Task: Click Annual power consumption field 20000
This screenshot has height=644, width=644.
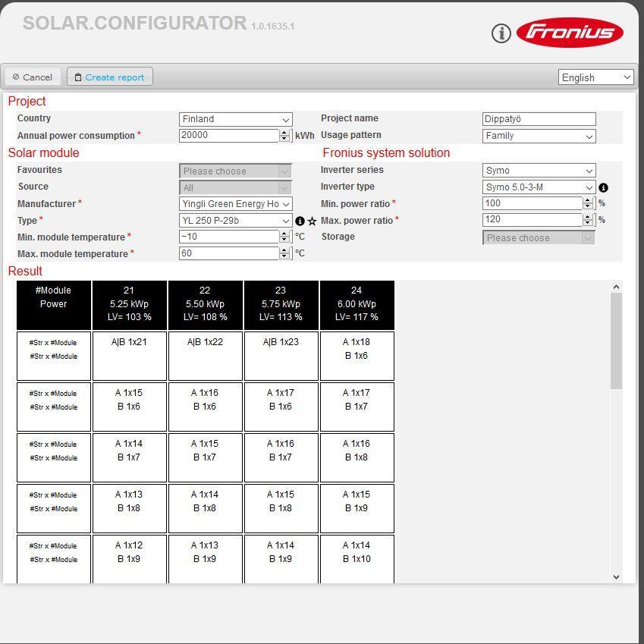Action: click(x=229, y=136)
